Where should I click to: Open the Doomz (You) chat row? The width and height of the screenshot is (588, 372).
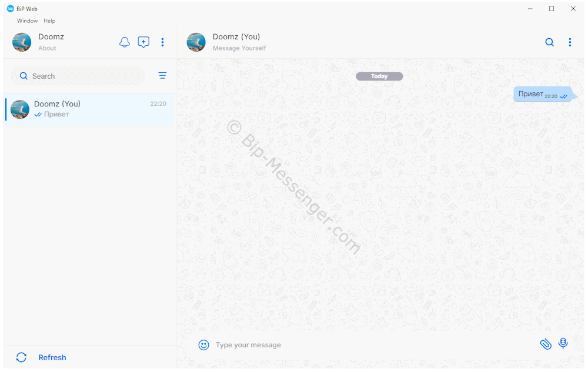pyautogui.click(x=89, y=109)
